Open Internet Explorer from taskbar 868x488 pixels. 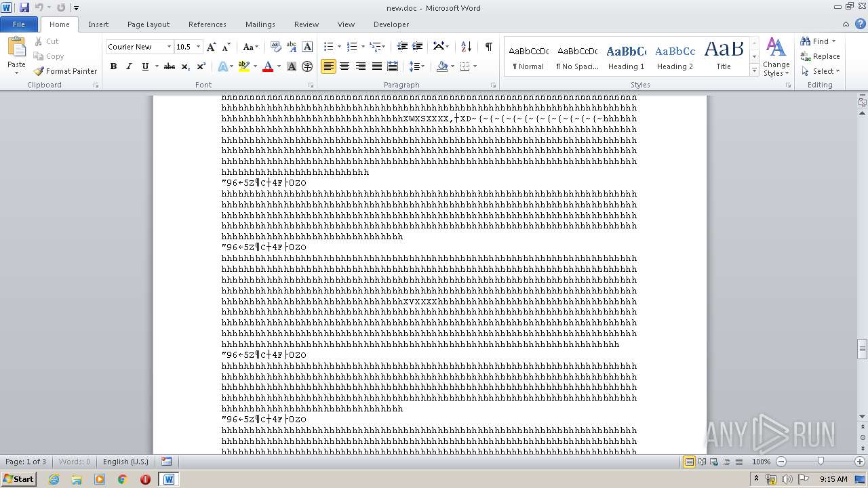coord(54,479)
